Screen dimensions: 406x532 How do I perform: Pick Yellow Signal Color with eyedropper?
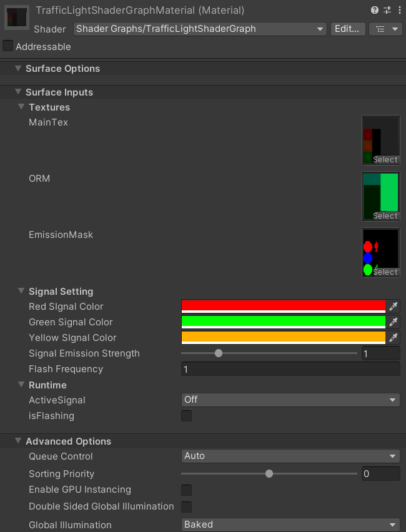393,338
